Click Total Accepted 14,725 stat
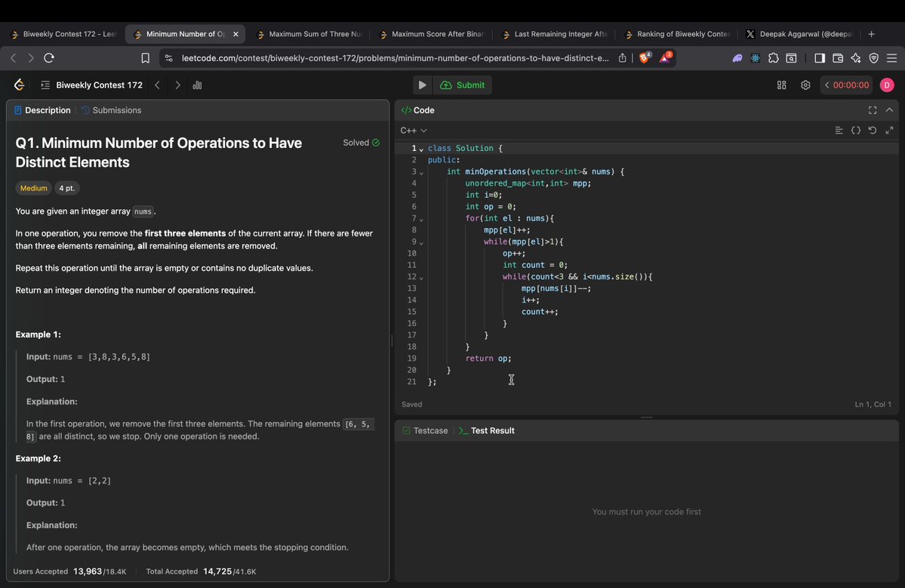 click(201, 571)
